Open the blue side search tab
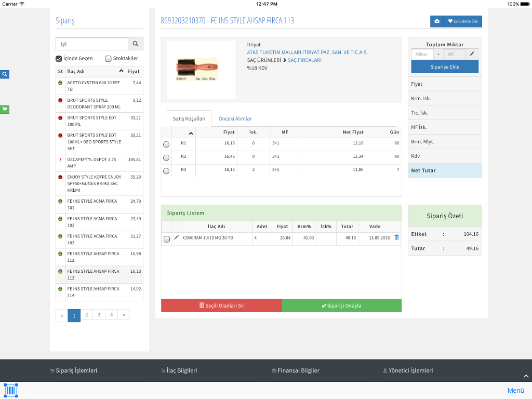 (4, 74)
